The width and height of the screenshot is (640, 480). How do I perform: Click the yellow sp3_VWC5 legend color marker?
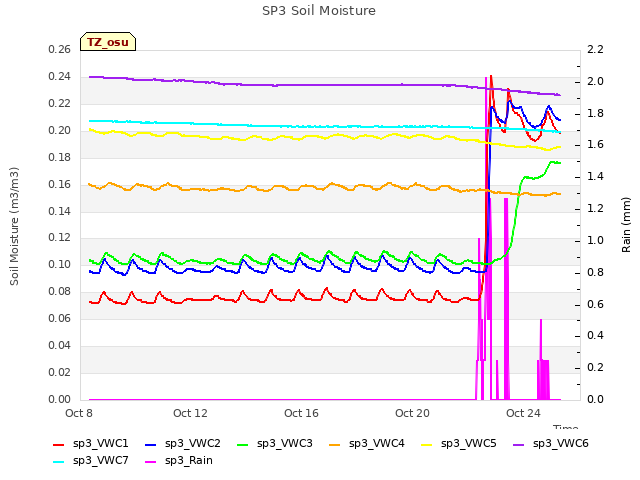pos(427,445)
